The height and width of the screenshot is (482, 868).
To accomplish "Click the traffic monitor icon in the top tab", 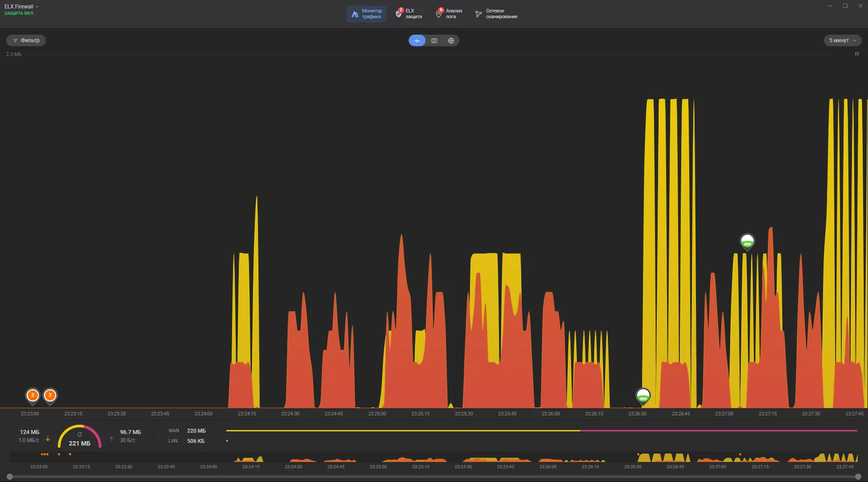I will pos(355,14).
